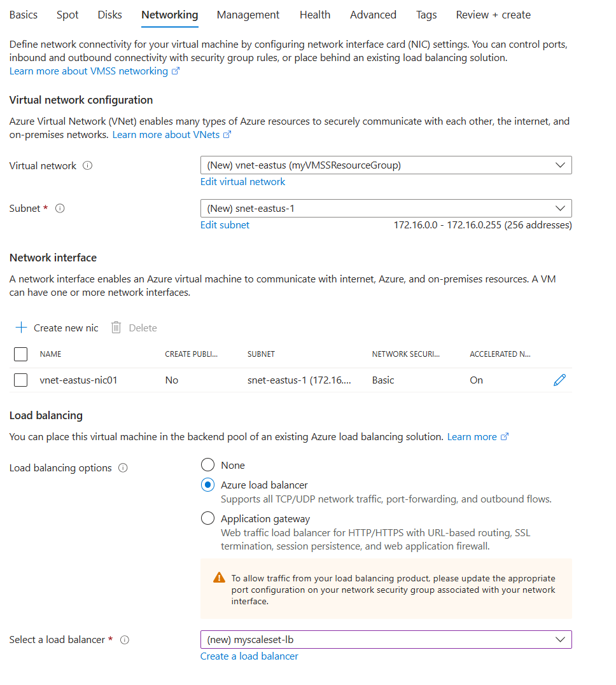Select the None load balancing option

pos(207,465)
